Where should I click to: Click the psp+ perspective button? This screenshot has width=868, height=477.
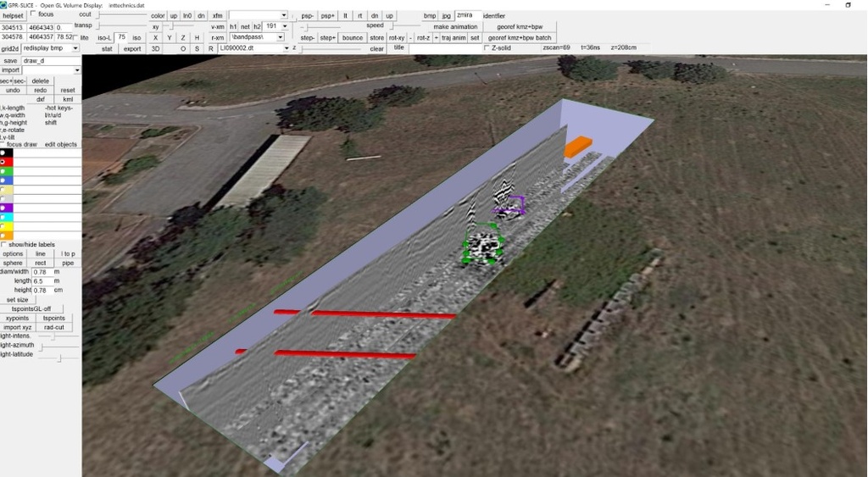pos(328,16)
